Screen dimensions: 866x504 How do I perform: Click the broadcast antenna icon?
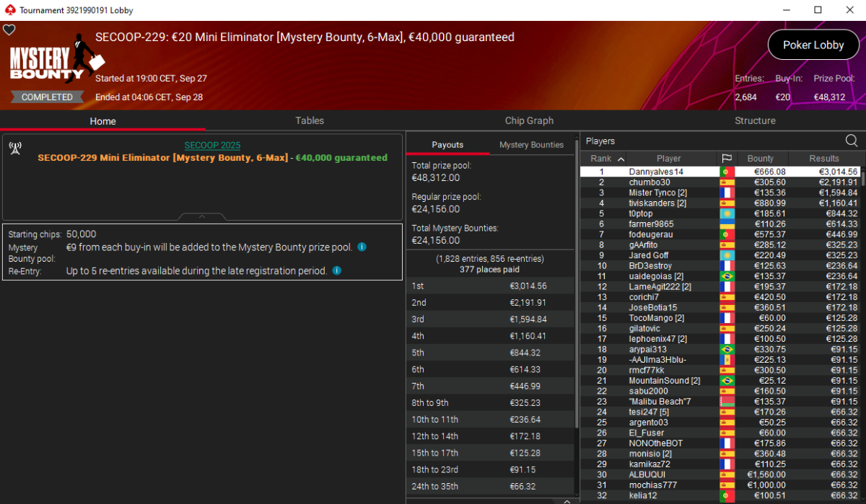pos(15,149)
